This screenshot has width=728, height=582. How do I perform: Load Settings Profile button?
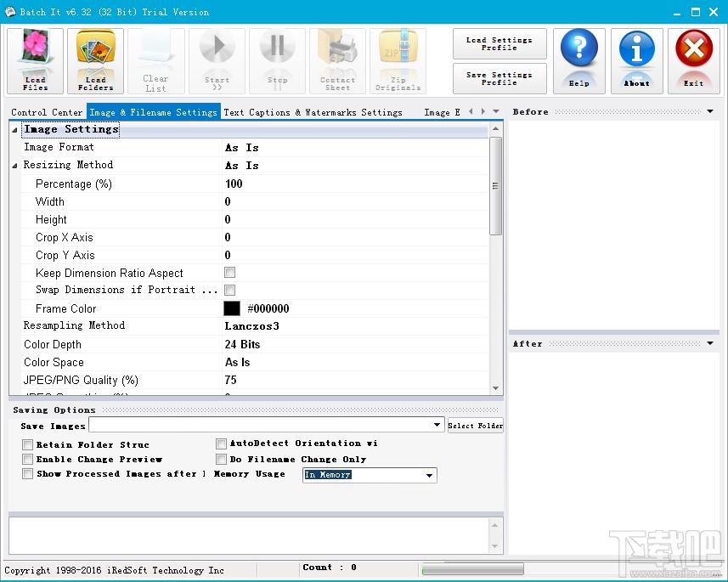pos(499,43)
